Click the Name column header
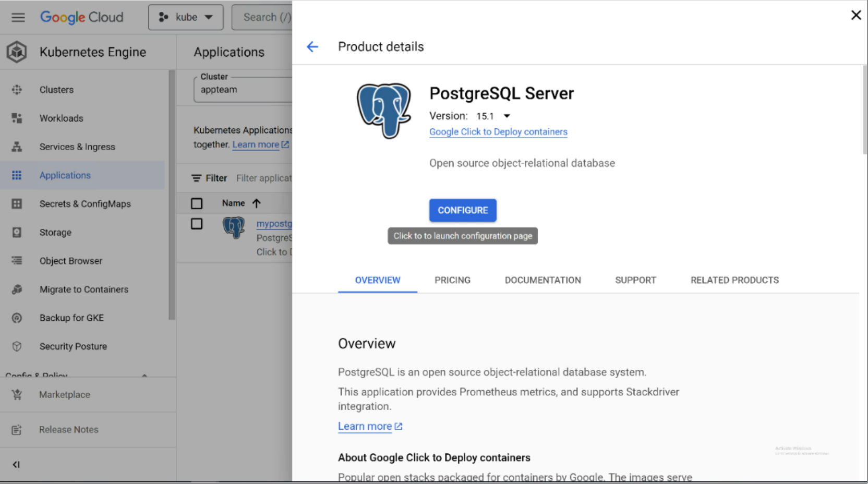 (x=233, y=203)
